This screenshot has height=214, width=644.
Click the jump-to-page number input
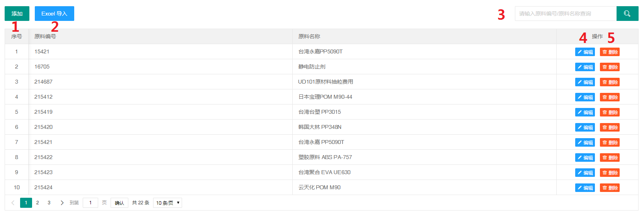[x=90, y=203]
